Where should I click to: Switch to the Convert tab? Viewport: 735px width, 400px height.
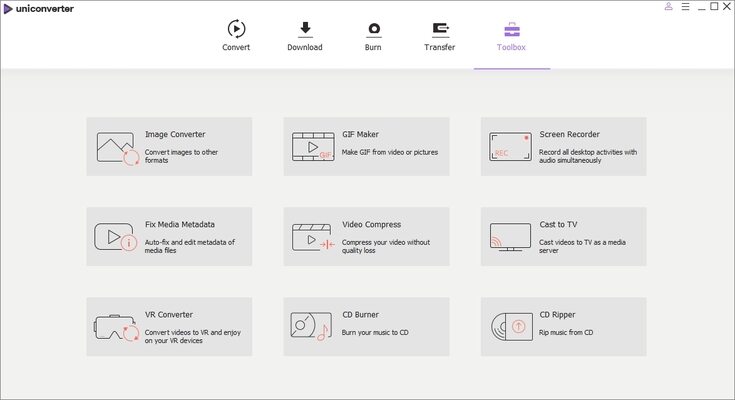236,36
